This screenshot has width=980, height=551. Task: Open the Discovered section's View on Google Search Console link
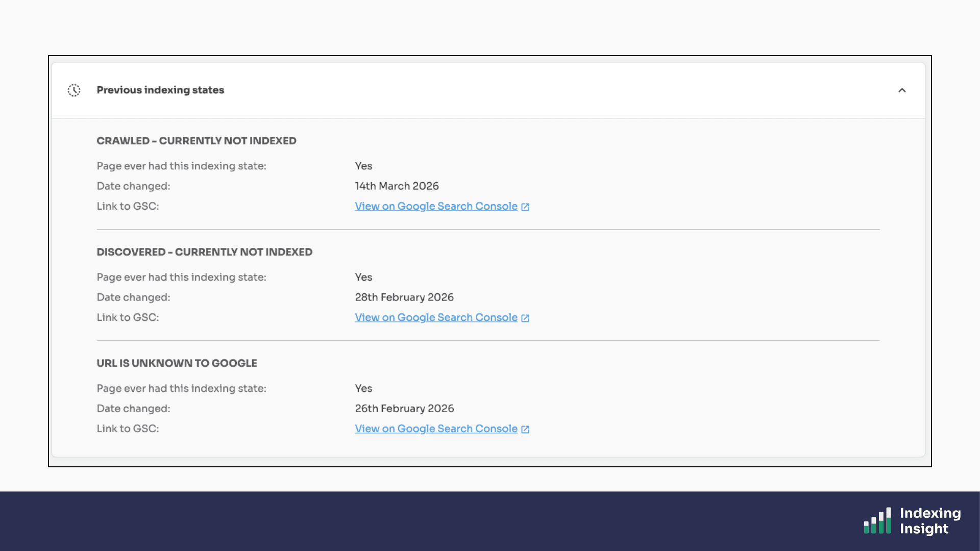(x=436, y=317)
